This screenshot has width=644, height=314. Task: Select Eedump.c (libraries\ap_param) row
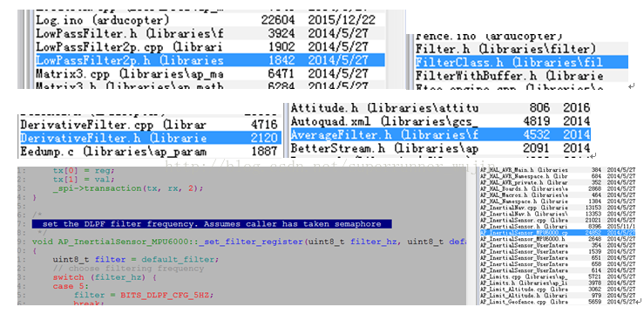[150, 151]
